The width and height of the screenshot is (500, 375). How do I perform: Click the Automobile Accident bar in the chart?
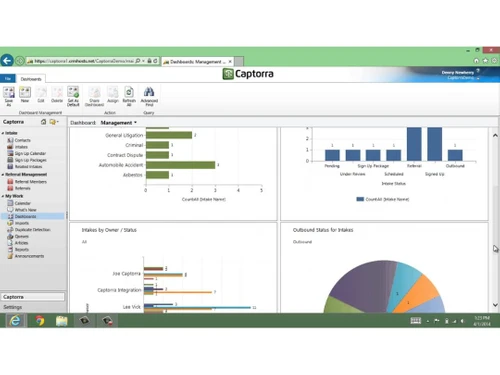coord(180,165)
